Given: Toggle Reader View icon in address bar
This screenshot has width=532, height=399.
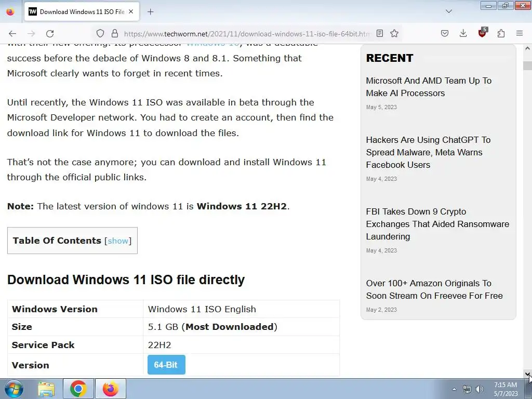Looking at the screenshot, I should pyautogui.click(x=380, y=34).
